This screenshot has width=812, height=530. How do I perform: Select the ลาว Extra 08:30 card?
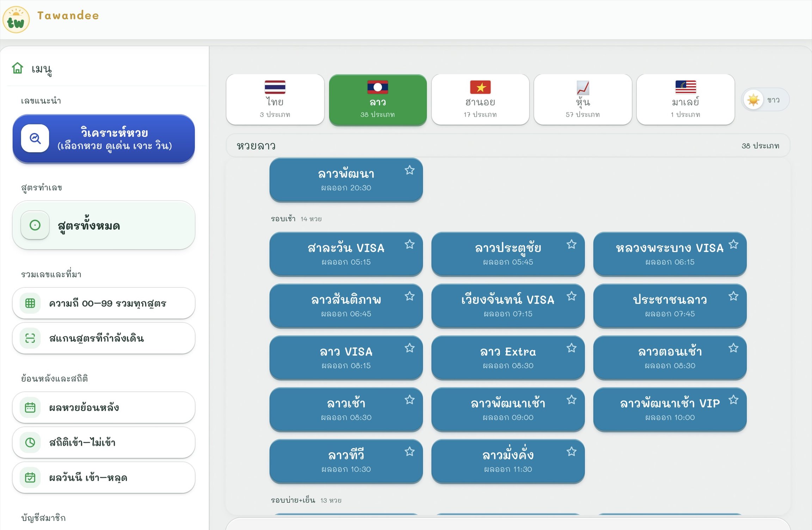click(508, 357)
